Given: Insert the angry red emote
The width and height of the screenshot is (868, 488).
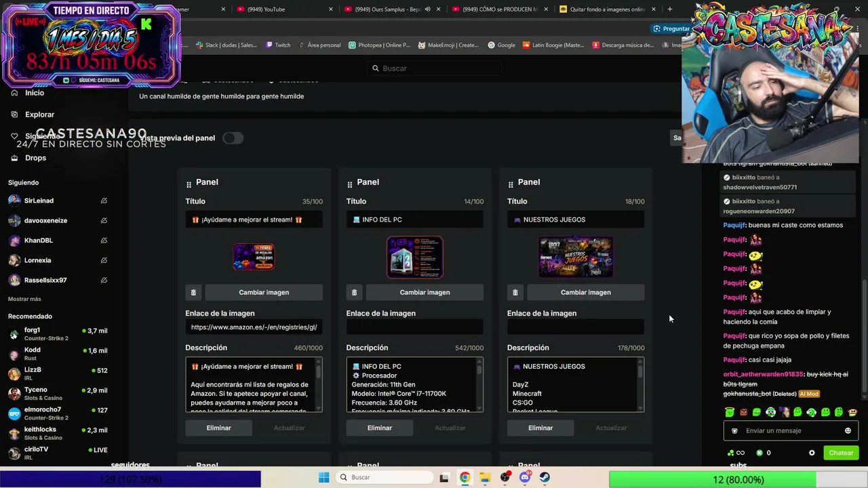Looking at the screenshot, I should click(743, 411).
